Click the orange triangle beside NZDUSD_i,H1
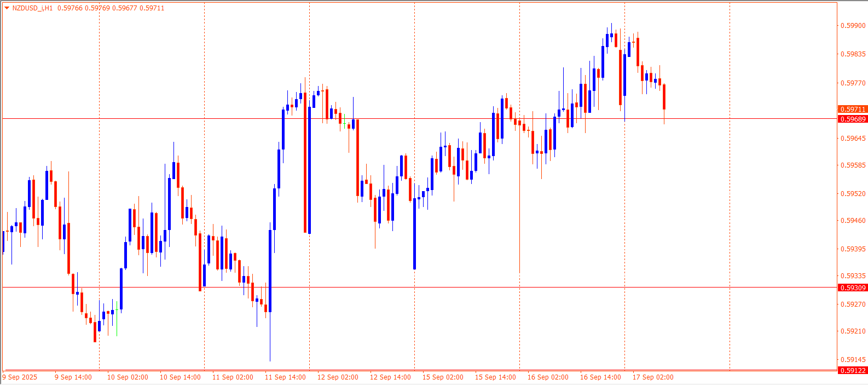 (7, 8)
